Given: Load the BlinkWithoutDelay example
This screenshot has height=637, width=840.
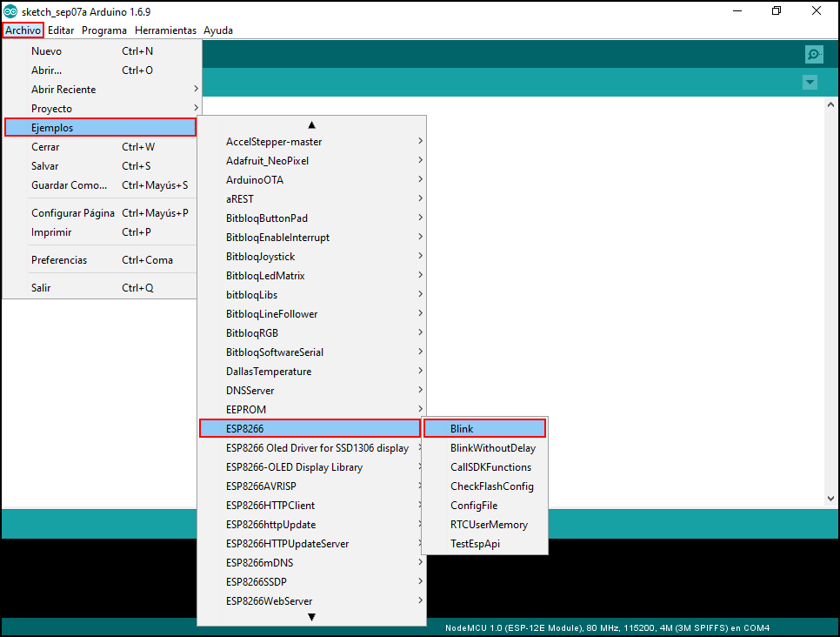Looking at the screenshot, I should [485, 448].
